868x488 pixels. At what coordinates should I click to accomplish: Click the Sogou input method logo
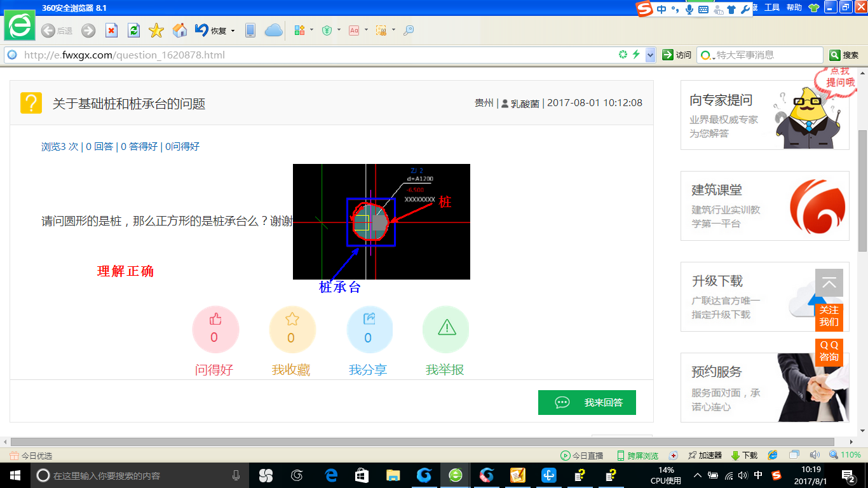point(645,9)
